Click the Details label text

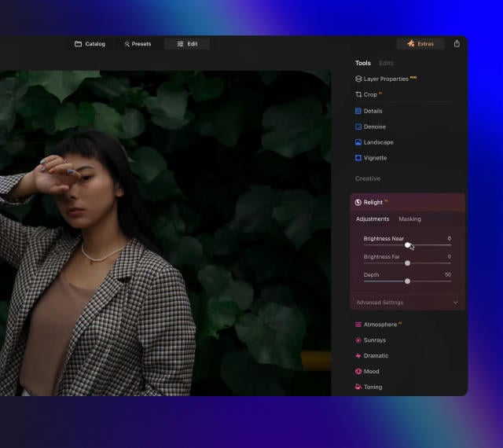tap(373, 111)
